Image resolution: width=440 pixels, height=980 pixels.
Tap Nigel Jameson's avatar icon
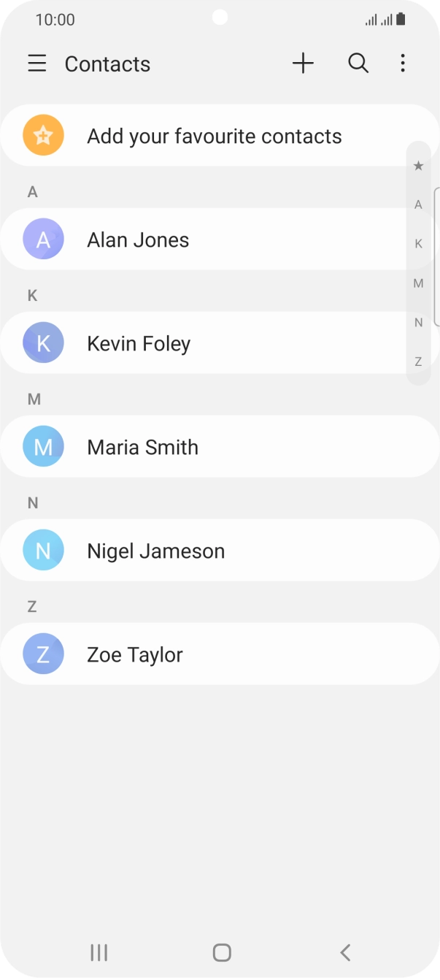[43, 550]
